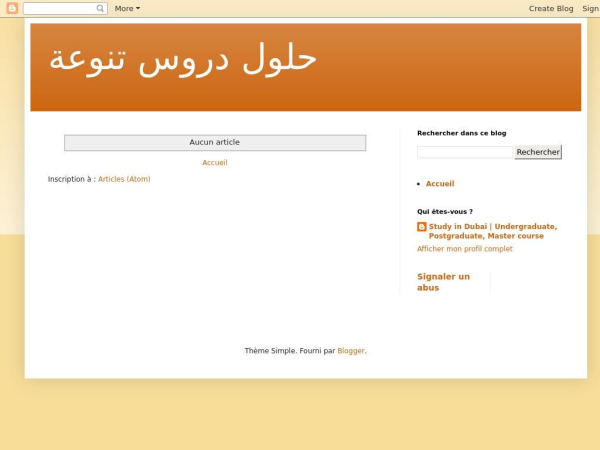Screen dimensions: 600x450
Task: Click the Blogger profile icon in sidebar
Action: [422, 227]
